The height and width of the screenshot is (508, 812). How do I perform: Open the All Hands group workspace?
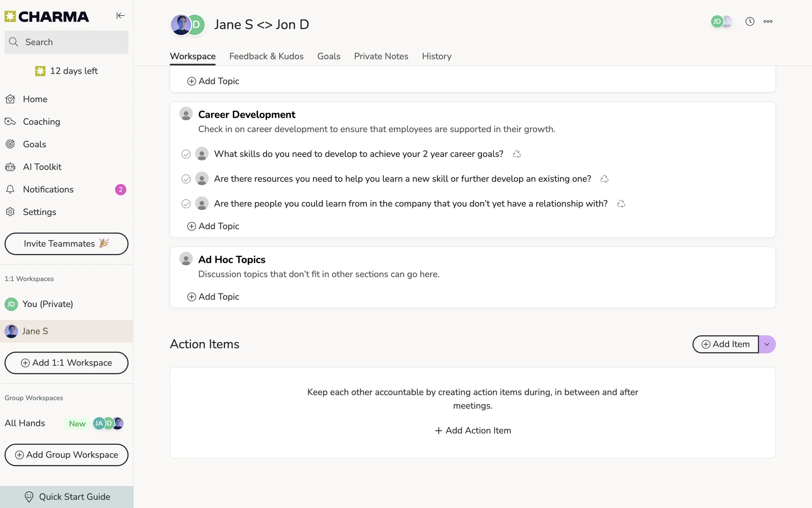pyautogui.click(x=25, y=423)
